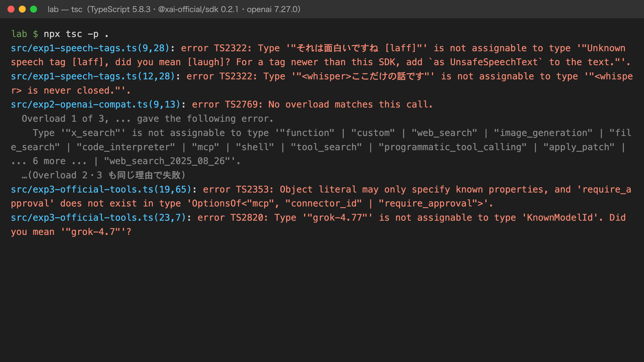The width and height of the screenshot is (644, 362).
Task: Click the '(Overload 2・3 も同じ理由で失敗)' line
Action: 104,175
